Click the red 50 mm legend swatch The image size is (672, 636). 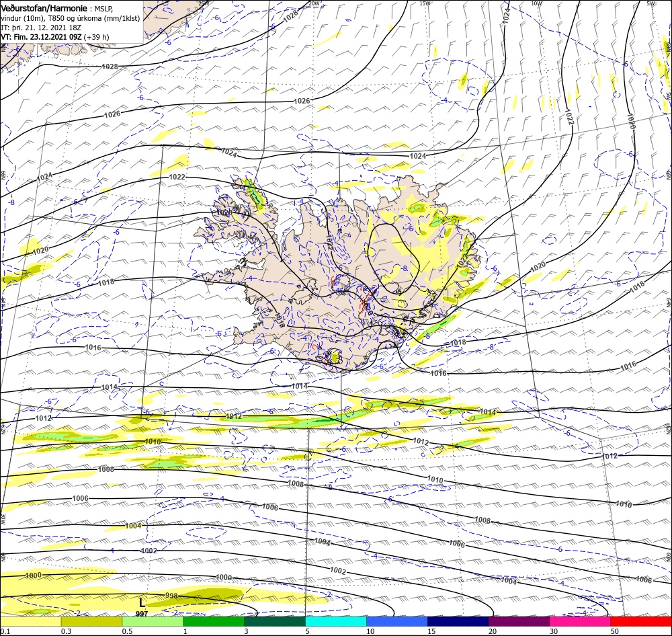pyautogui.click(x=641, y=621)
